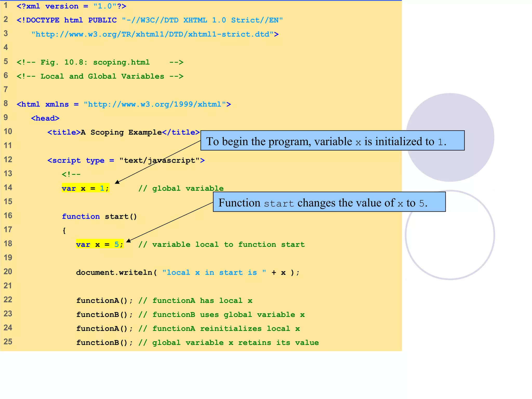Click the script type tag on line 12

pyautogui.click(x=126, y=160)
